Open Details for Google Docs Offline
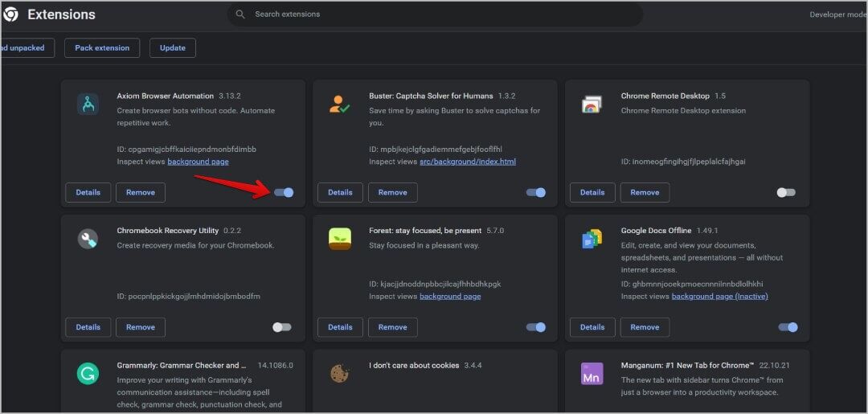The image size is (868, 414). click(592, 327)
